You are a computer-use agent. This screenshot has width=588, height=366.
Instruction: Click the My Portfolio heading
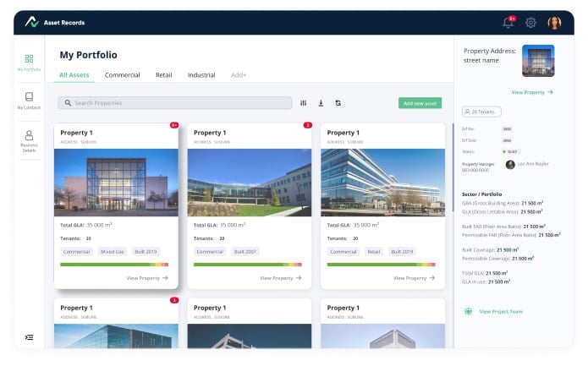pos(89,55)
